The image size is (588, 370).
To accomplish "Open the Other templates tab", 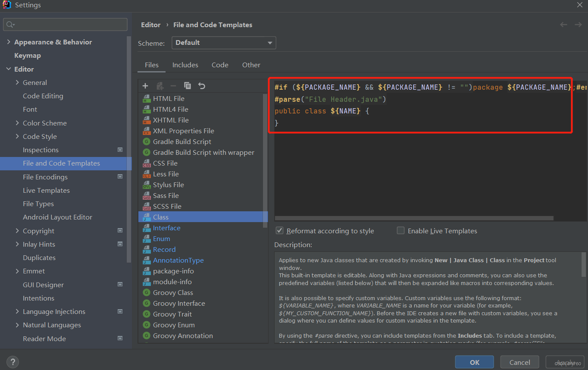I will 251,65.
